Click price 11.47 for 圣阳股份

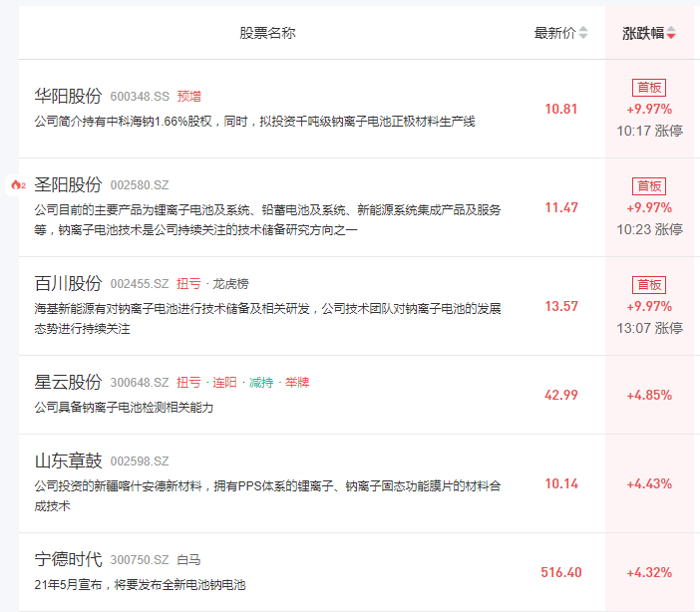(x=561, y=207)
